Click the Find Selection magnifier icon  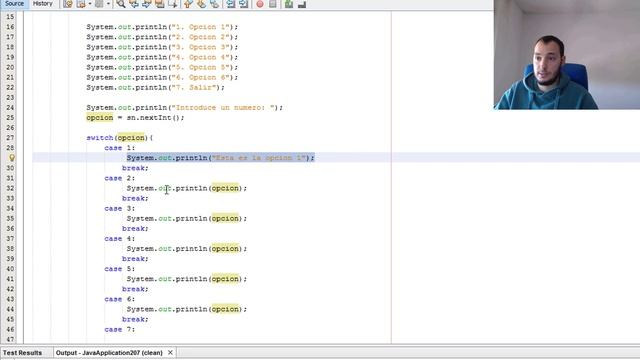121,4
